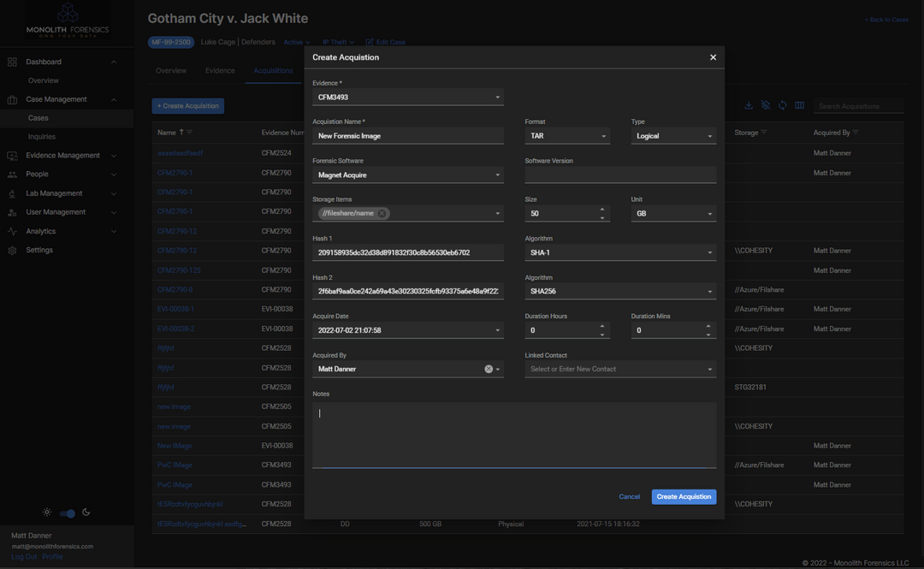Screen dimensions: 924x569
Task: Open the Format dropdown set to TAR
Action: (567, 136)
